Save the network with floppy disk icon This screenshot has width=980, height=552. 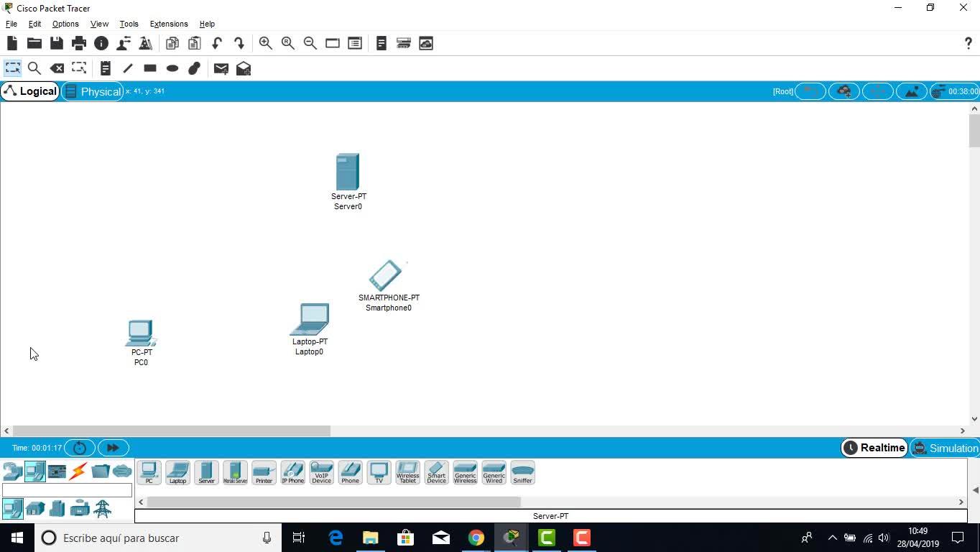click(56, 43)
